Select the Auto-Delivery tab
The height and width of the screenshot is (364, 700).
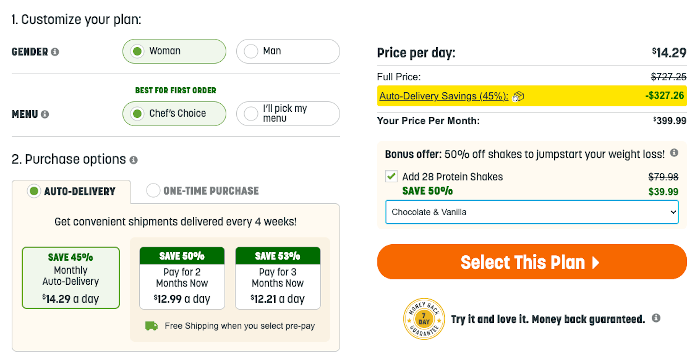(71, 192)
